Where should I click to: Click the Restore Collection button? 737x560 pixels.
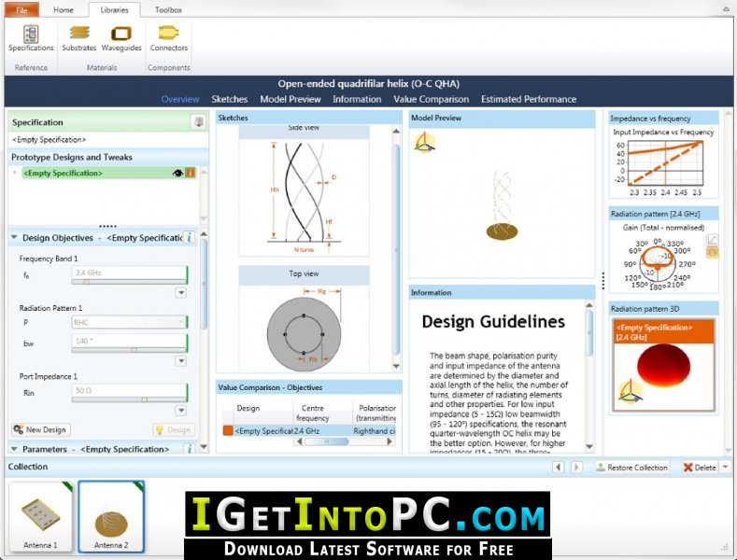pyautogui.click(x=632, y=468)
